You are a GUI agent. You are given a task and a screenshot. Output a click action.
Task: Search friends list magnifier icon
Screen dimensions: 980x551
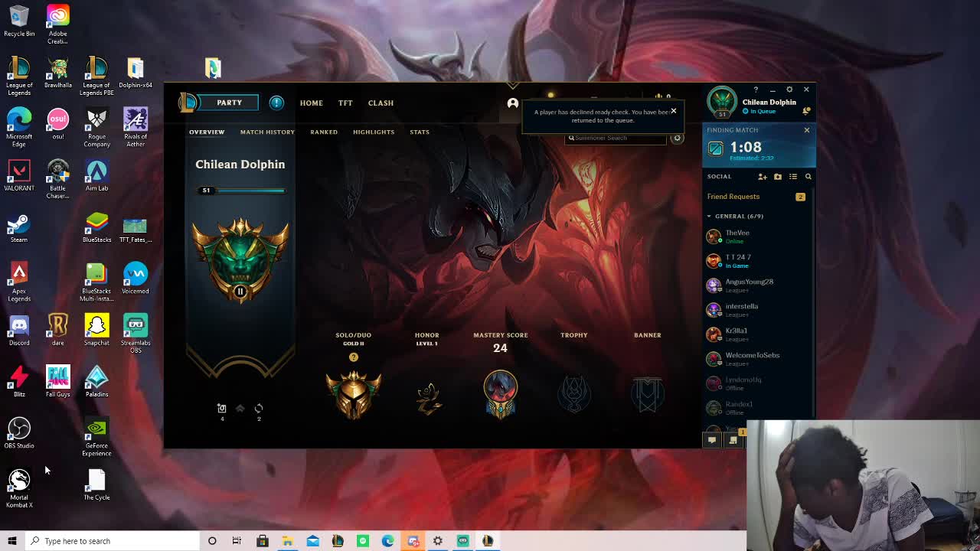[808, 177]
